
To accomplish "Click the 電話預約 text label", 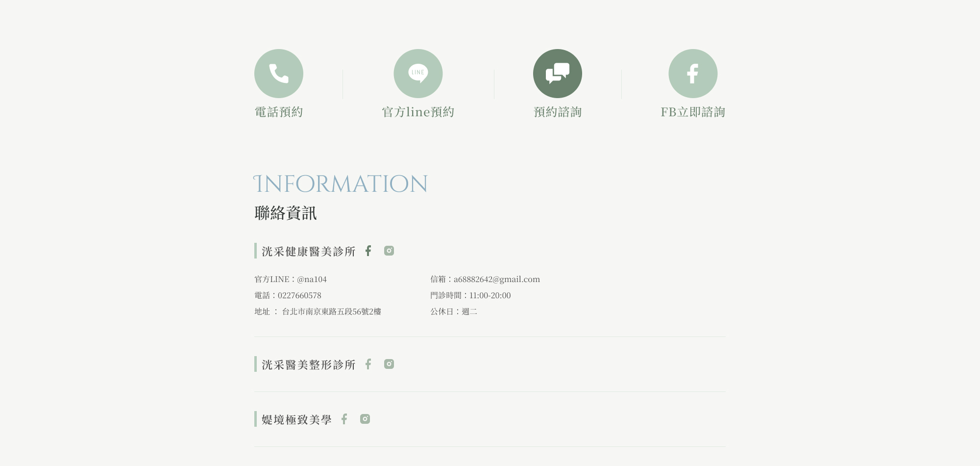I will pos(278,112).
